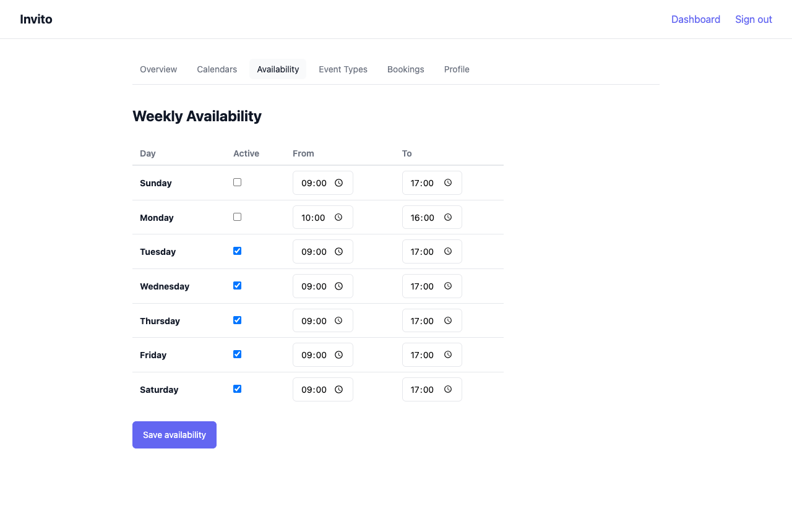Image resolution: width=792 pixels, height=532 pixels.
Task: Click the Tuesday row label
Action: 158,252
